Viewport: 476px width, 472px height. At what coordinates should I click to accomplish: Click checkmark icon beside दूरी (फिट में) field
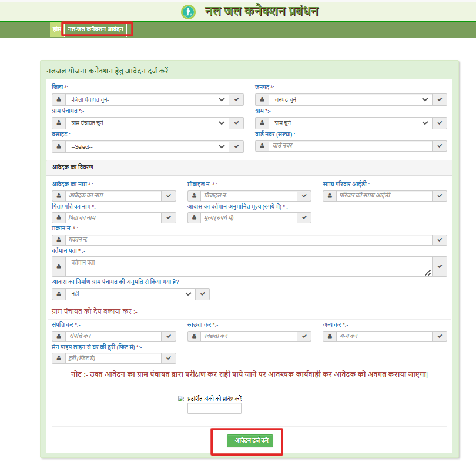coord(169,358)
